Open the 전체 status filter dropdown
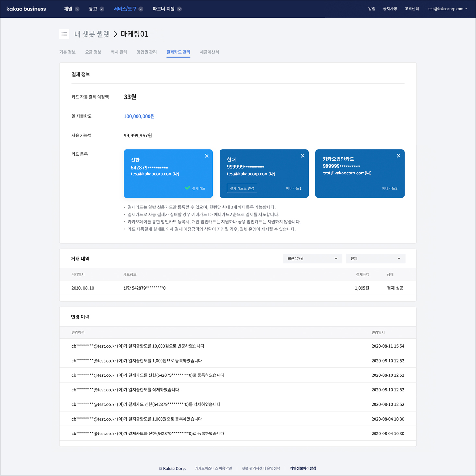Screen dimensions: 476x476 click(375, 259)
